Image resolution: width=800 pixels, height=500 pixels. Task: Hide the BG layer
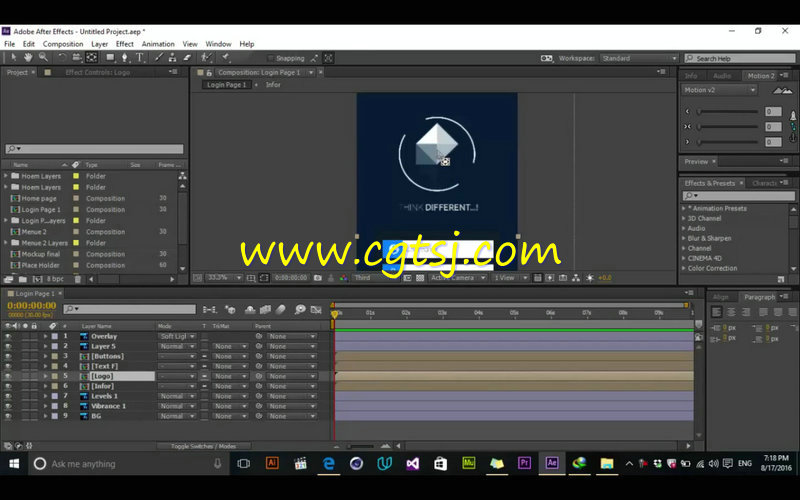coord(8,416)
